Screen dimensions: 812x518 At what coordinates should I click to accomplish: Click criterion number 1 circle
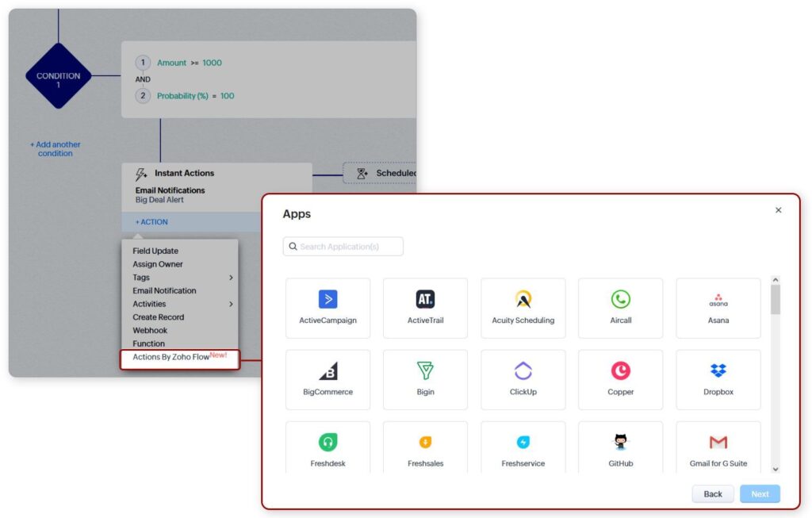143,63
